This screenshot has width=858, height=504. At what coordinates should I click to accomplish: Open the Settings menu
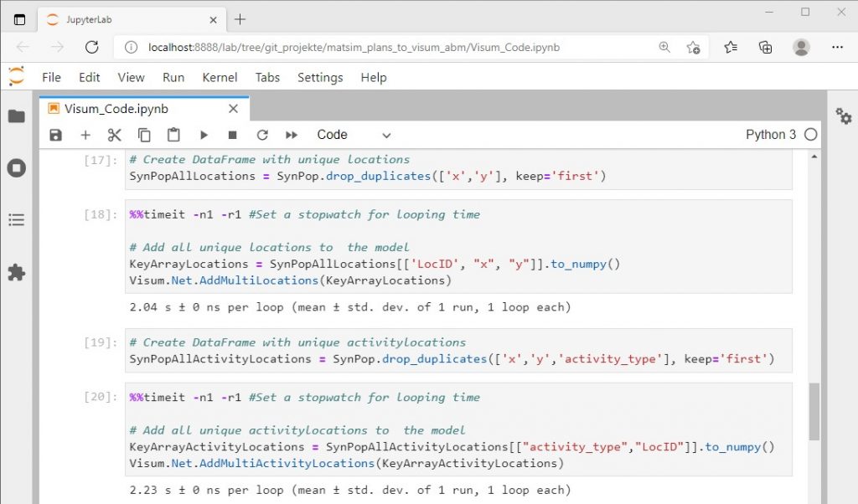tap(320, 77)
